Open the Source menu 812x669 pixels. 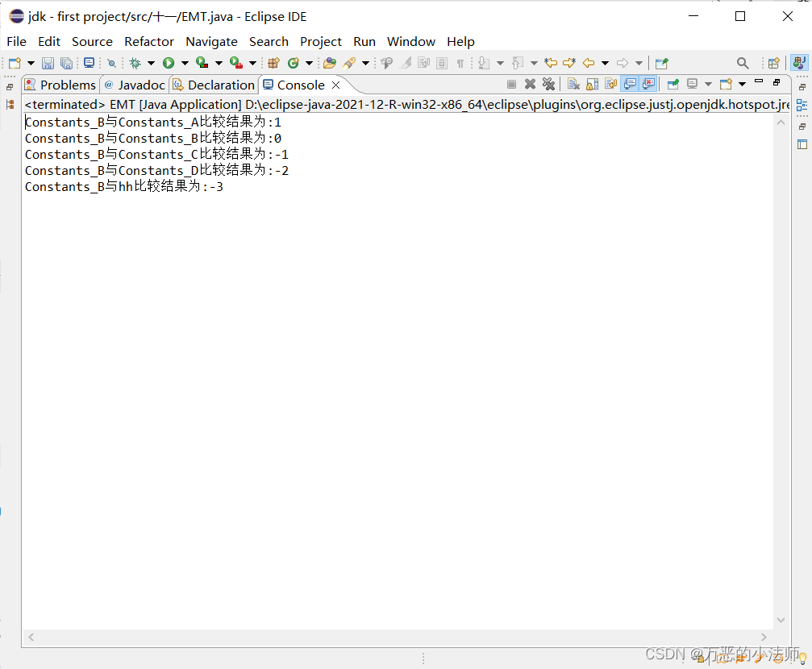(92, 41)
